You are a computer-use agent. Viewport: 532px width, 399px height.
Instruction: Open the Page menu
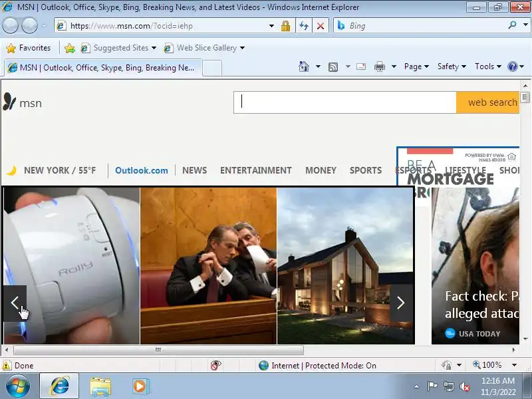[x=416, y=66]
